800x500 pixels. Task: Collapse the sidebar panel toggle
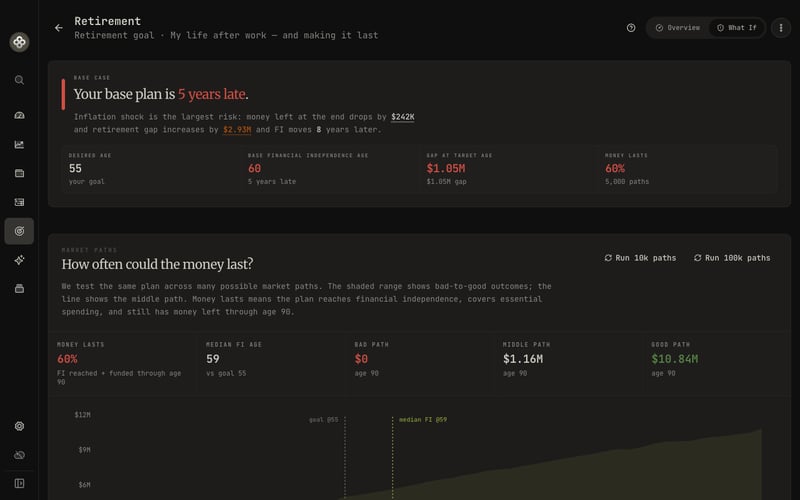(x=19, y=484)
